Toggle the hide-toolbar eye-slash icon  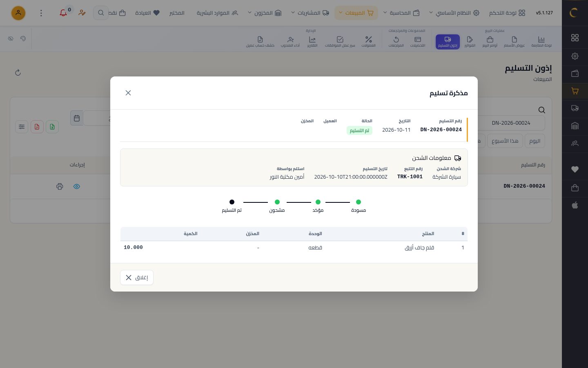pyautogui.click(x=11, y=38)
